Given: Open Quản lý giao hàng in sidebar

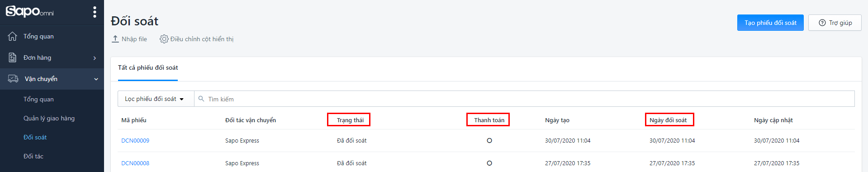Looking at the screenshot, I should tap(49, 118).
